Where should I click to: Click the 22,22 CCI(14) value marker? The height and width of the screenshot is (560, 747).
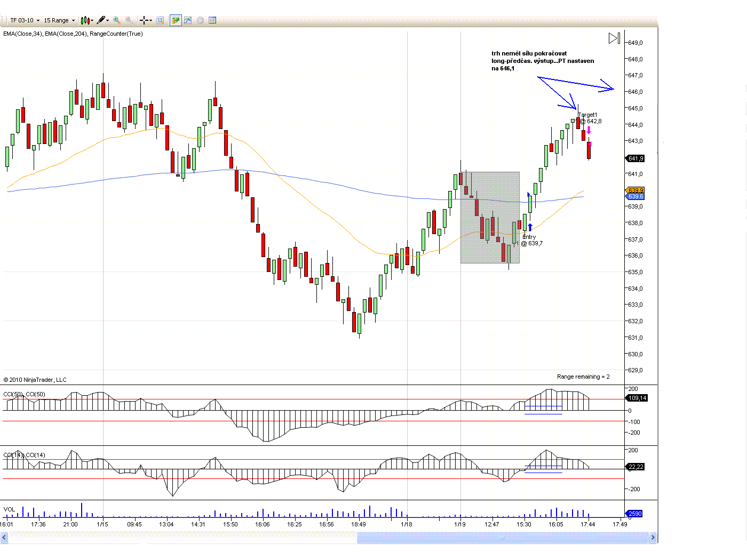point(635,467)
